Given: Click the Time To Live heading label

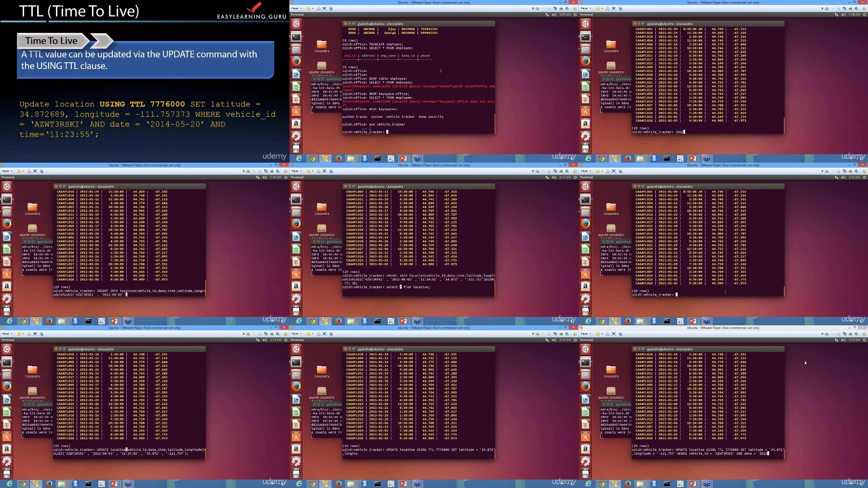Looking at the screenshot, I should coord(52,41).
